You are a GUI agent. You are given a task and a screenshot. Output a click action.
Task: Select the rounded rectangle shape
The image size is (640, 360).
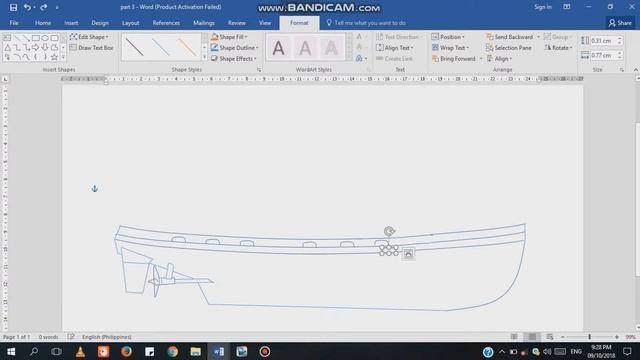pos(54,38)
